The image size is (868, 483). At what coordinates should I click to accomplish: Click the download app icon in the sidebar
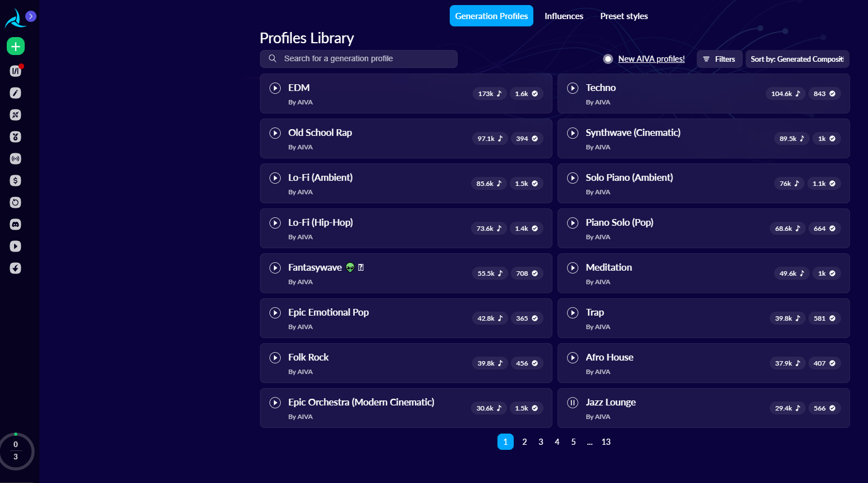16,268
